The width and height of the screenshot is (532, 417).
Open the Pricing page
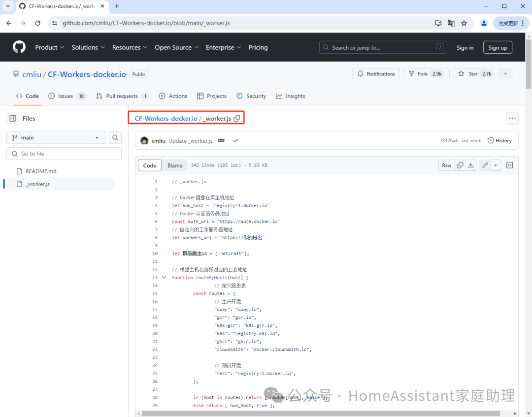pyautogui.click(x=258, y=47)
